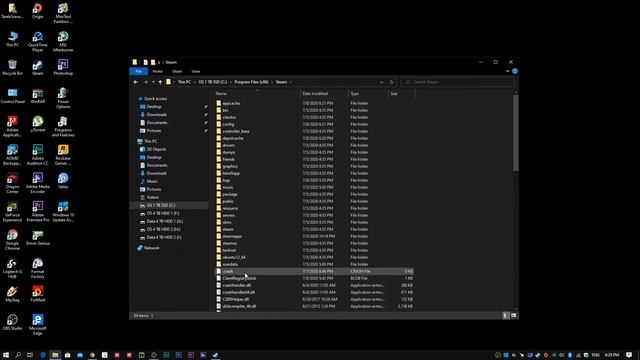
Task: Click inside the Search Steam box
Action: (x=458, y=82)
